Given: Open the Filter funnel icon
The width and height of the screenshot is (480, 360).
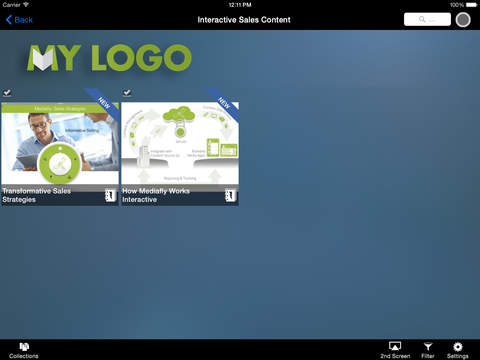Looking at the screenshot, I should (428, 347).
